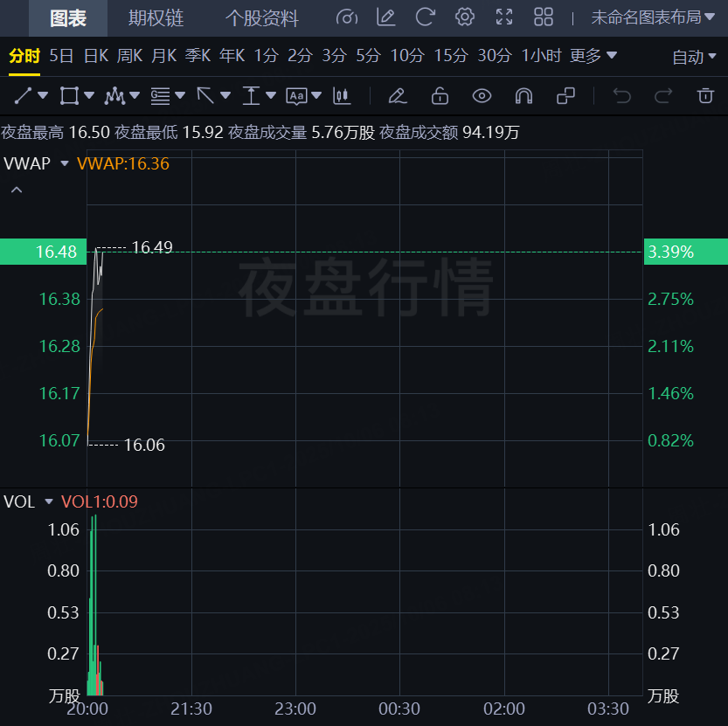Switch to the 期权链 tab

tap(156, 18)
